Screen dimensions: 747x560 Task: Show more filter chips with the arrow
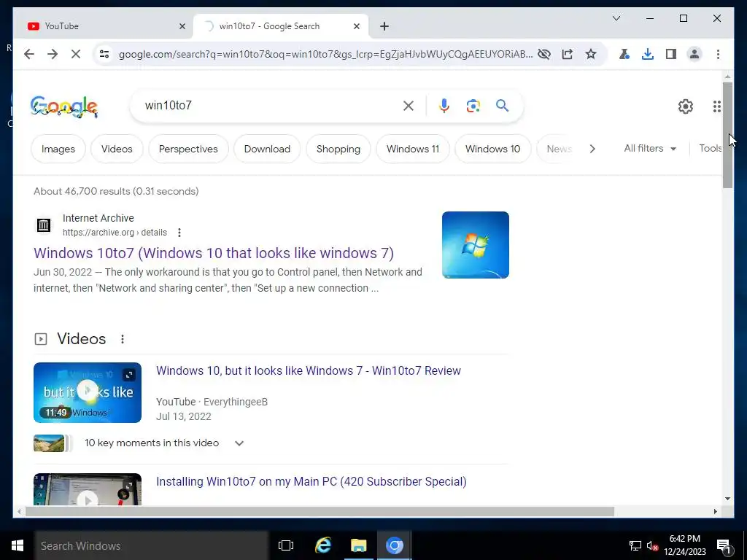[592, 149]
